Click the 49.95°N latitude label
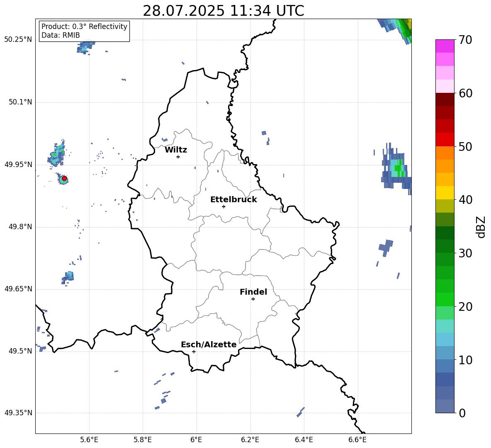 tap(18, 164)
